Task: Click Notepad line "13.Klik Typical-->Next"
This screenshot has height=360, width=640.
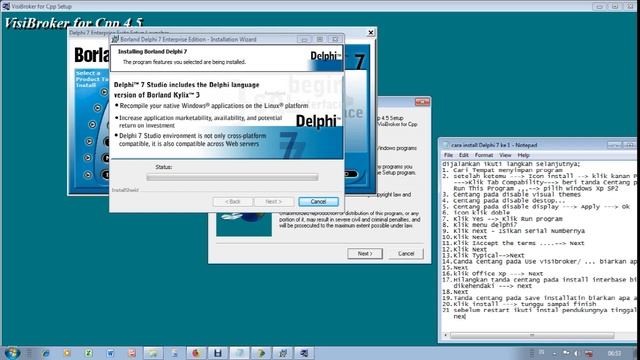Action: tap(483, 255)
